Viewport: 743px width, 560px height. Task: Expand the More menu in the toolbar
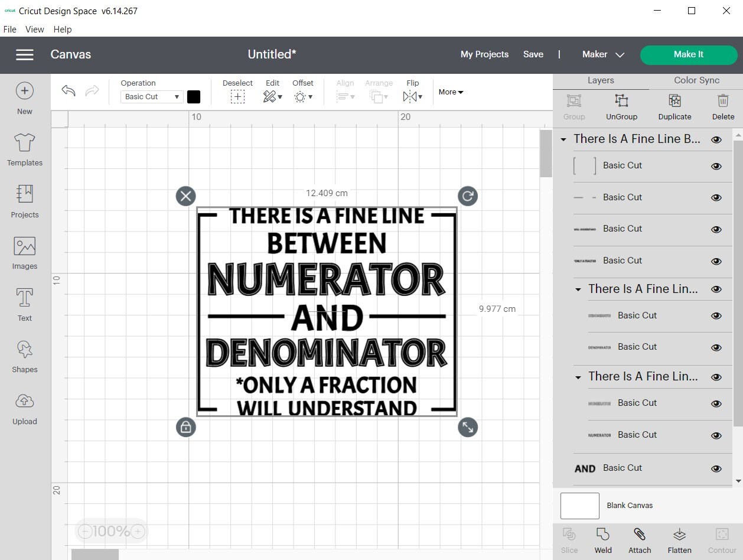(x=450, y=92)
